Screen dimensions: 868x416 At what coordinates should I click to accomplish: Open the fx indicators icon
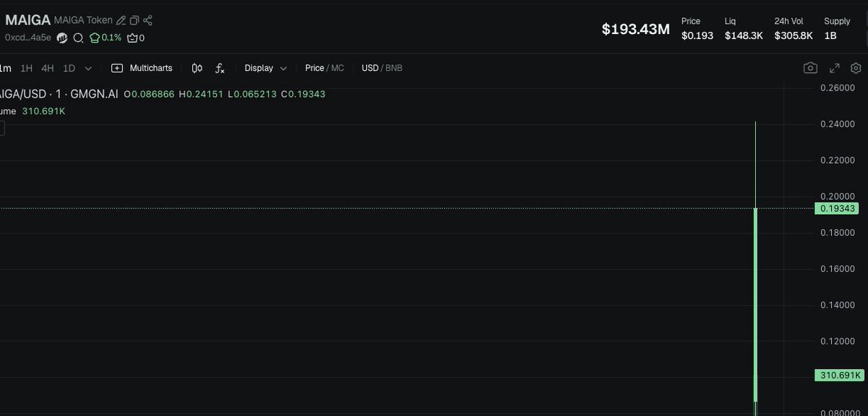pyautogui.click(x=220, y=68)
